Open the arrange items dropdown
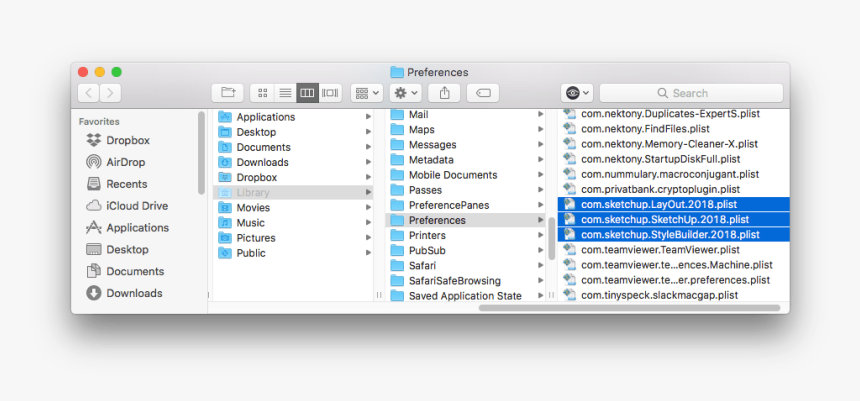860x401 pixels. [x=367, y=93]
